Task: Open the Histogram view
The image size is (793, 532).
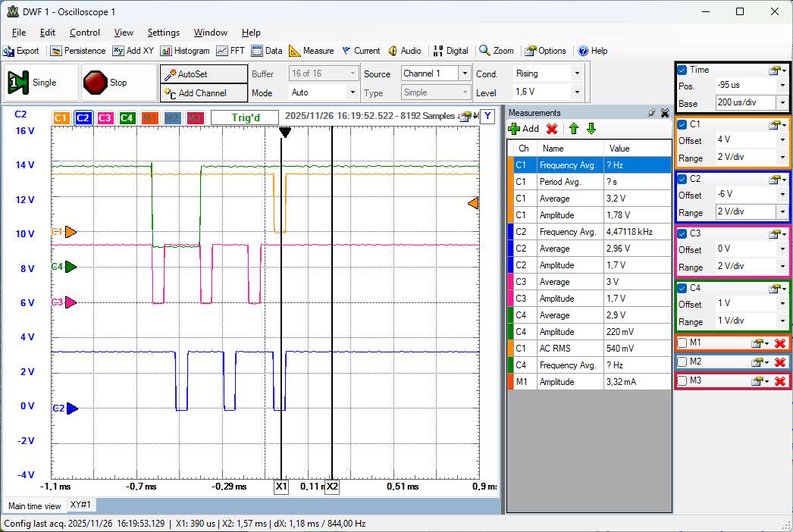Action: coord(184,51)
